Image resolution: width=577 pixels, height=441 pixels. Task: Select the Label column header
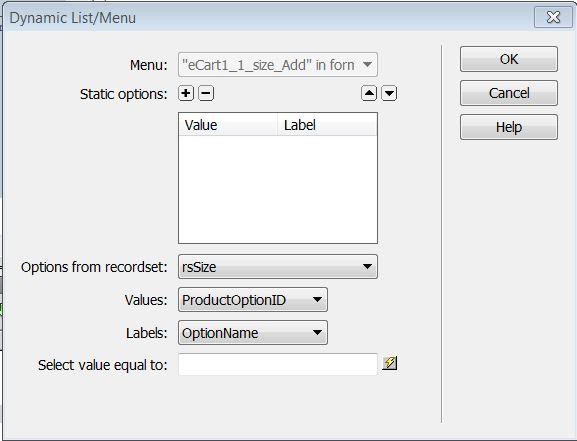pyautogui.click(x=327, y=125)
